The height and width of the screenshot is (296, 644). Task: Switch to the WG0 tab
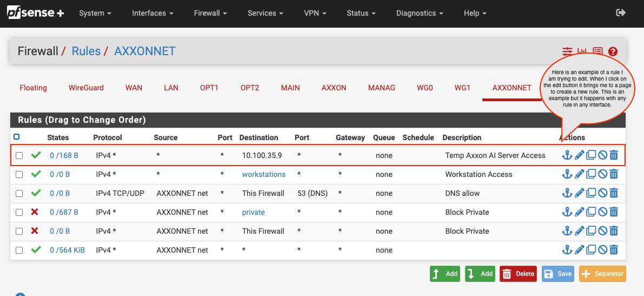click(x=425, y=88)
